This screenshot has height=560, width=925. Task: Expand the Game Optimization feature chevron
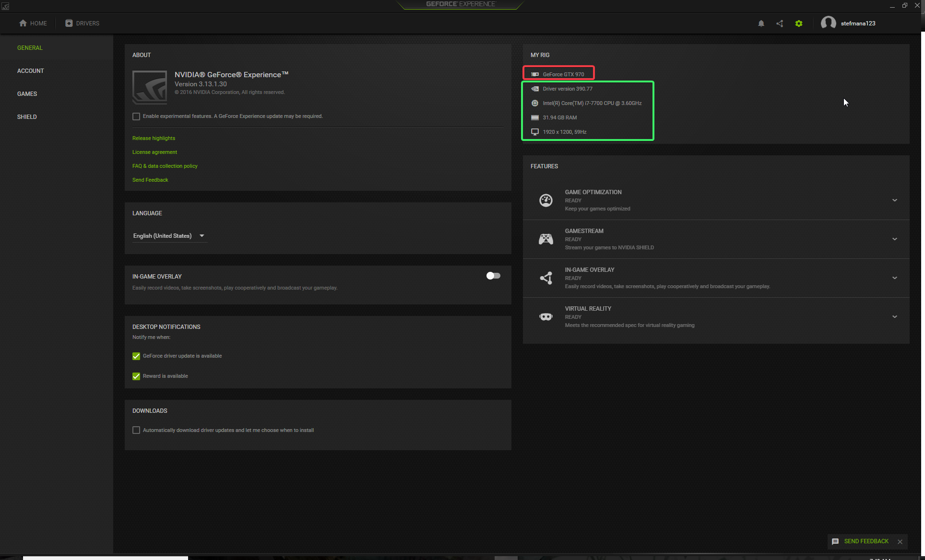895,200
